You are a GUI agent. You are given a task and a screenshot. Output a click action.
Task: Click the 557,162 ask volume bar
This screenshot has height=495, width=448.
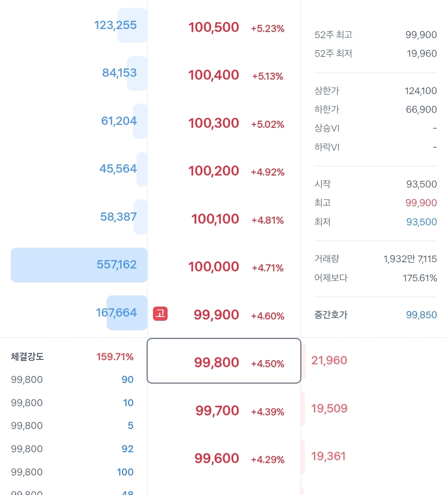(x=79, y=265)
